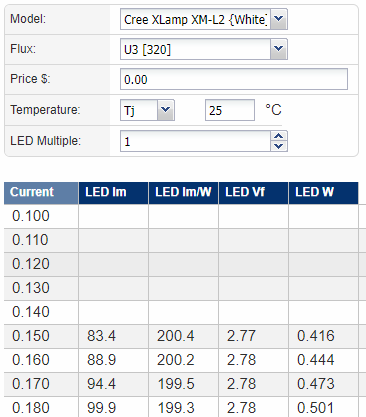Click the LED Vf column header
Image resolution: width=366 pixels, height=417 pixels.
tap(253, 193)
